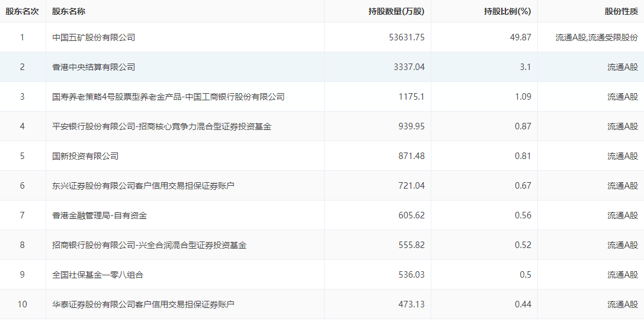Click the holding amount 473.13

pyautogui.click(x=412, y=304)
